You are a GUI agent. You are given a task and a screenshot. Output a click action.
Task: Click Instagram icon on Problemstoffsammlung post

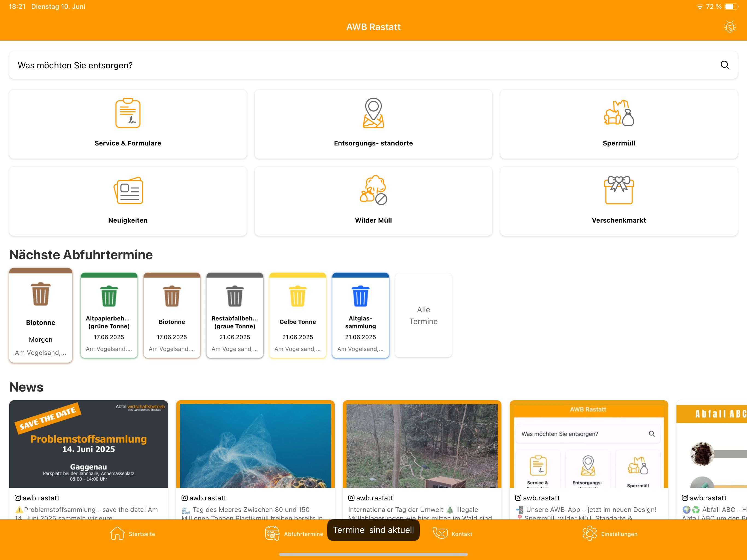coord(18,497)
